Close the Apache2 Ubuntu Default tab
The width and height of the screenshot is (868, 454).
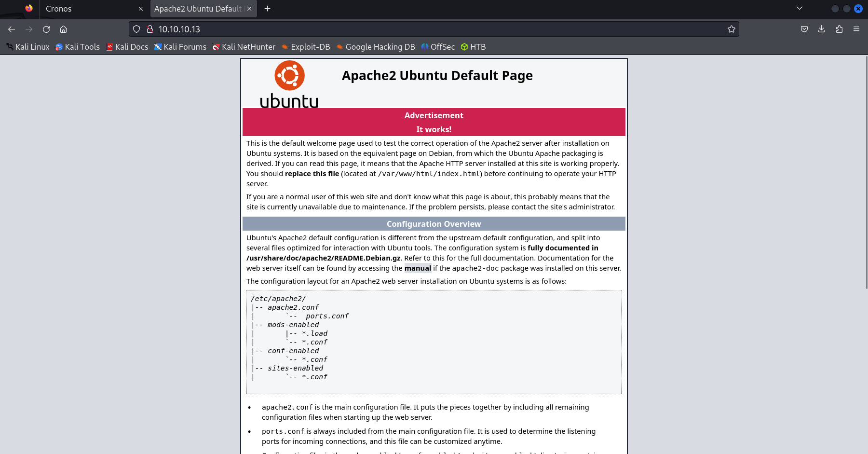point(249,9)
